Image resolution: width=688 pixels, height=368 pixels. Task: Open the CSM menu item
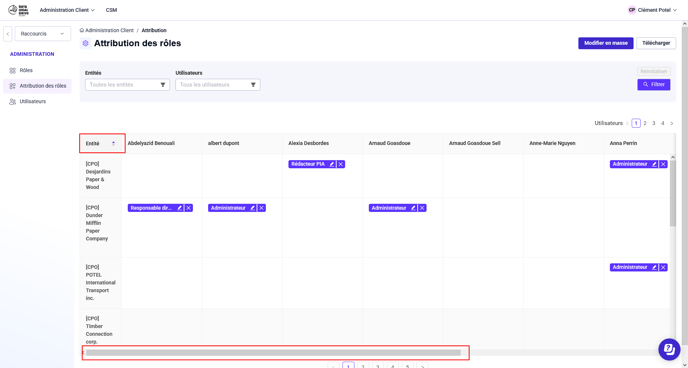111,10
